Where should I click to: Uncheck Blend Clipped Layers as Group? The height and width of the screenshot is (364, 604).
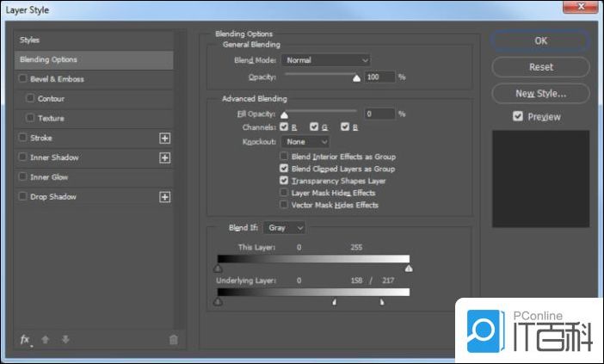click(284, 169)
